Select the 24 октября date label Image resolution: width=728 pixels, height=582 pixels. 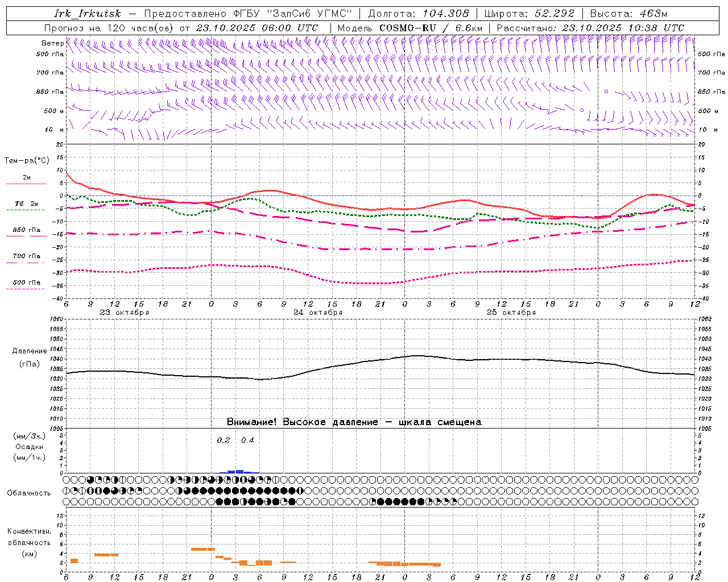[317, 313]
